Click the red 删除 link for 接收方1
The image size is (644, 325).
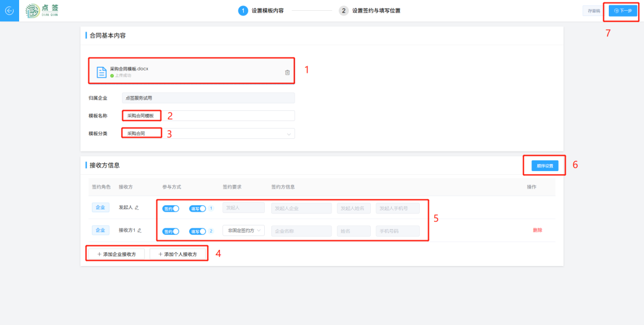(538, 230)
